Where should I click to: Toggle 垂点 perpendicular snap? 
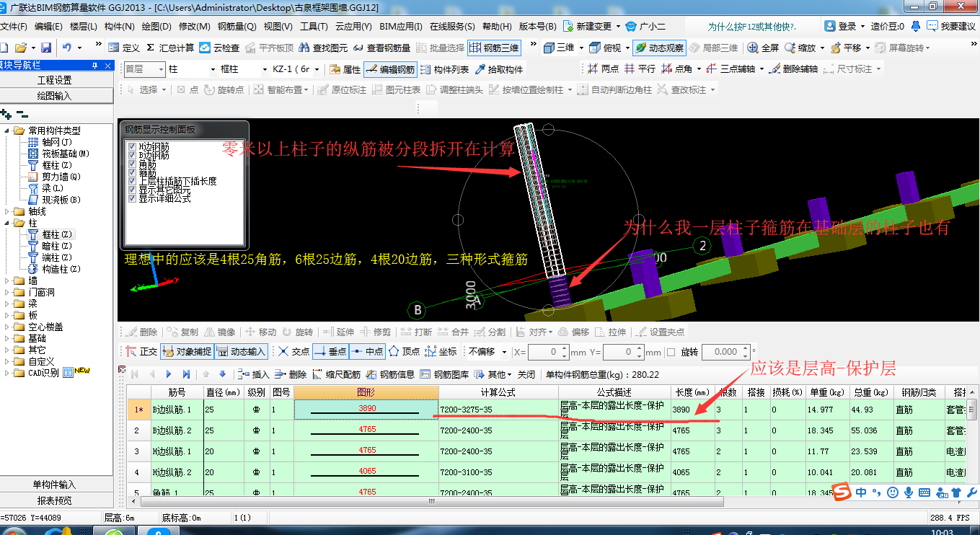point(330,352)
